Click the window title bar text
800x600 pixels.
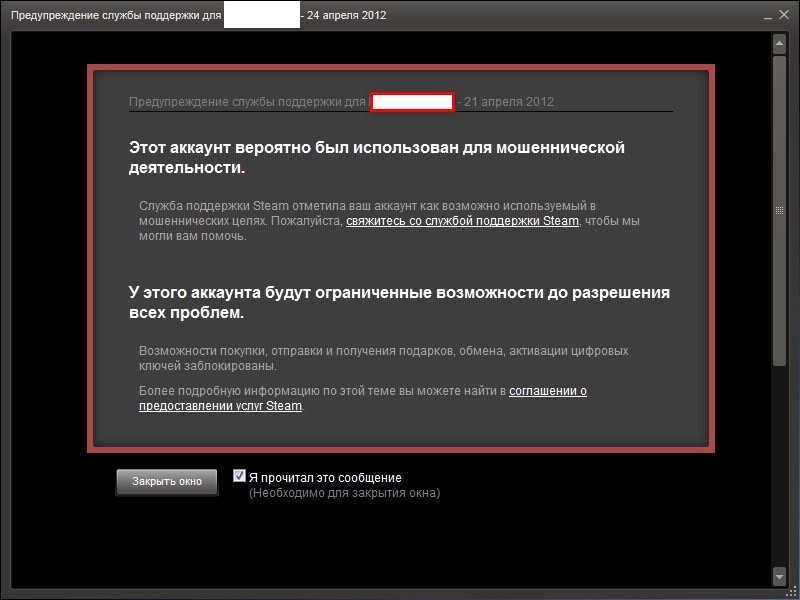point(115,16)
